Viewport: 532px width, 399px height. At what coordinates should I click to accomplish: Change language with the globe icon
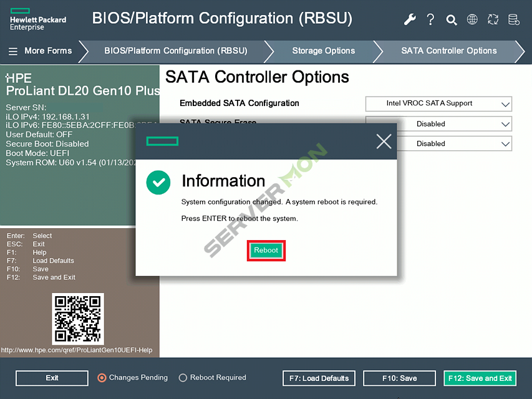[472, 19]
